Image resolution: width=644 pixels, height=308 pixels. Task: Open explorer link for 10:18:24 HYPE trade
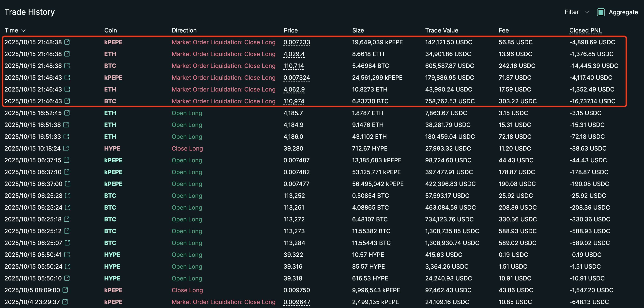66,148
